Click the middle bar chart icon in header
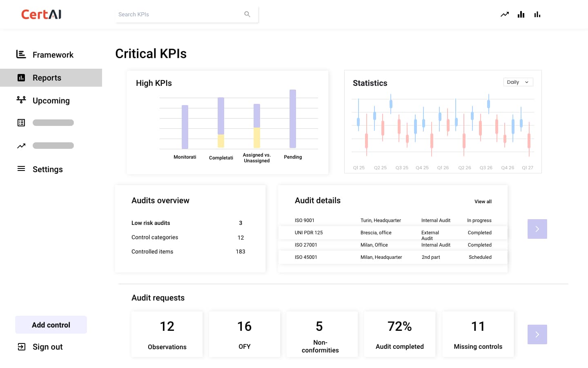 point(521,14)
